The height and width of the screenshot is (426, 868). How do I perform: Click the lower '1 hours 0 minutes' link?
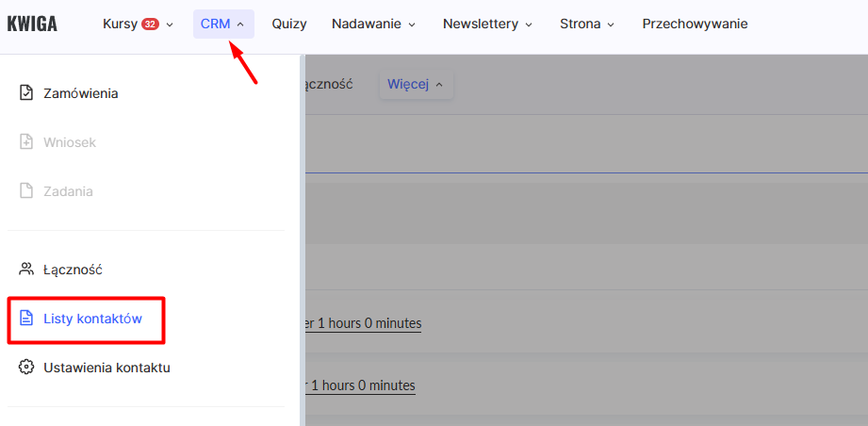(x=360, y=385)
